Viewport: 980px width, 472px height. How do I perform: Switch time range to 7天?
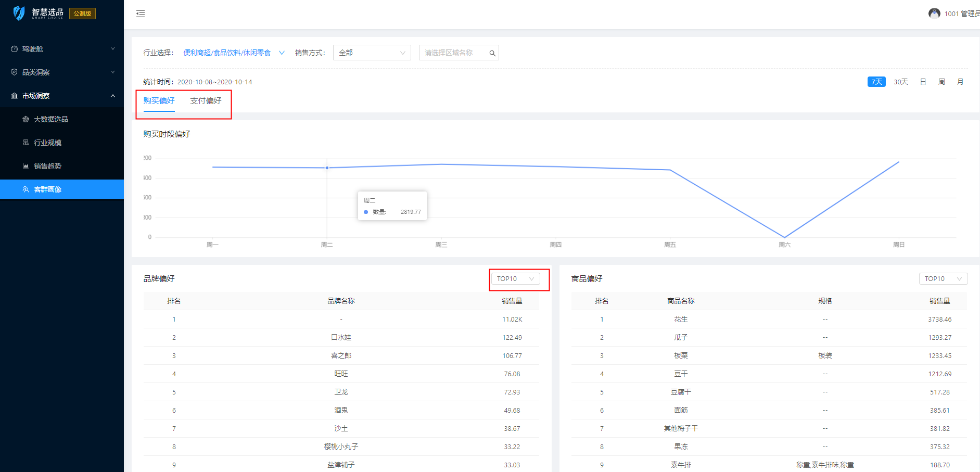click(876, 82)
